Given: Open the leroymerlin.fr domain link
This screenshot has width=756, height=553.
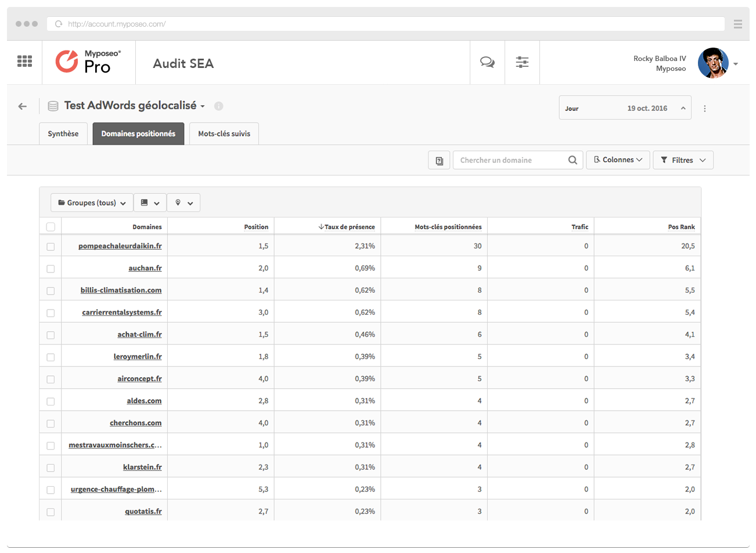Looking at the screenshot, I should 138,357.
